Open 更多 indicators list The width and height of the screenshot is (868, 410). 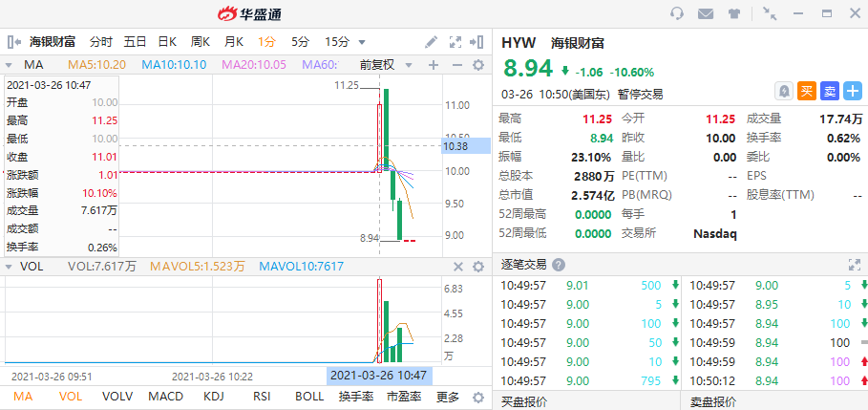pos(448,397)
